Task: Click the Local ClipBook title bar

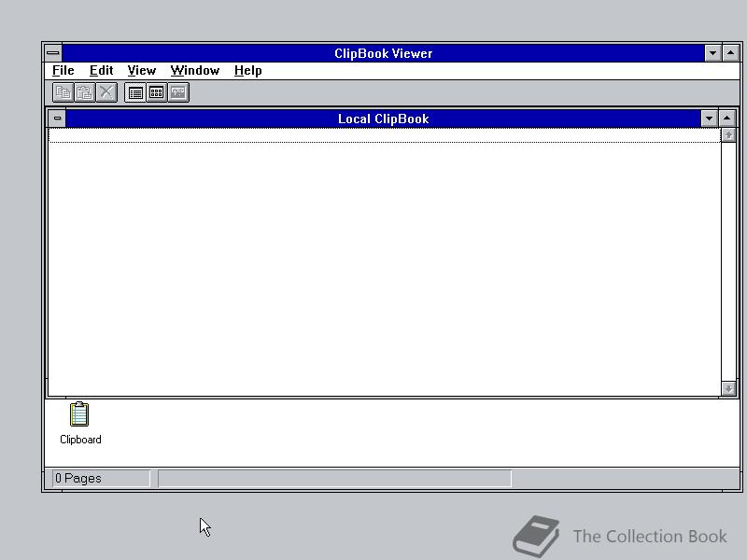Action: [383, 119]
